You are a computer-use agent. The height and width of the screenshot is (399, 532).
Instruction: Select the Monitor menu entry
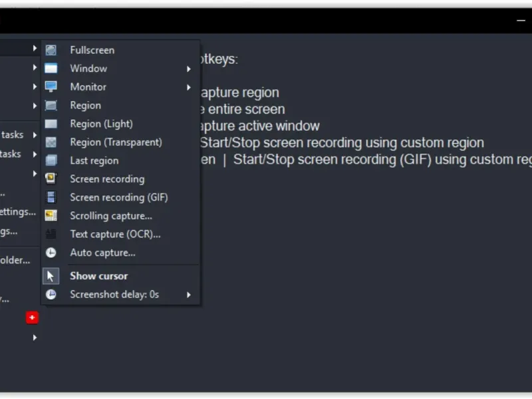click(88, 87)
